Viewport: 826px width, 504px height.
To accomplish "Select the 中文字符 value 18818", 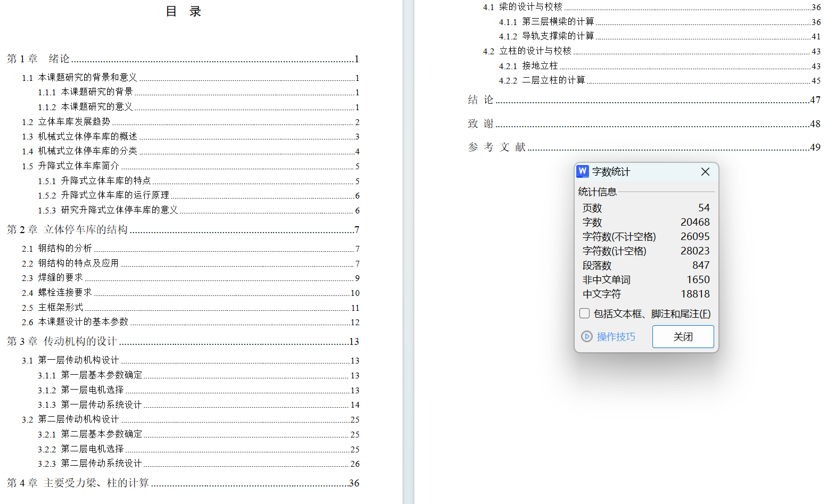I will pyautogui.click(x=695, y=294).
